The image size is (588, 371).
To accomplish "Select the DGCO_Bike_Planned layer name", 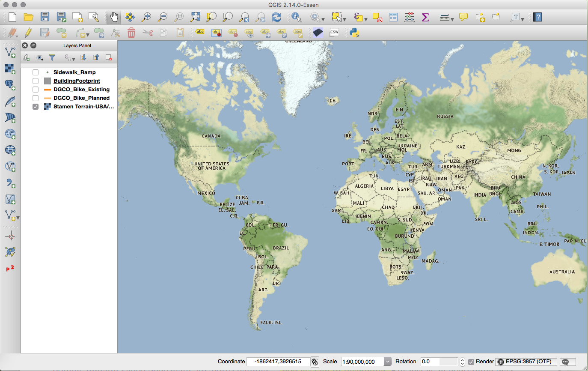I will tap(81, 98).
